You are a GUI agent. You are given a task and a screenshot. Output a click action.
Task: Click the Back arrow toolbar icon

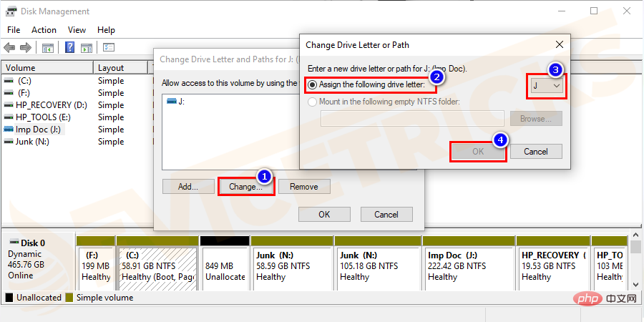click(9, 48)
